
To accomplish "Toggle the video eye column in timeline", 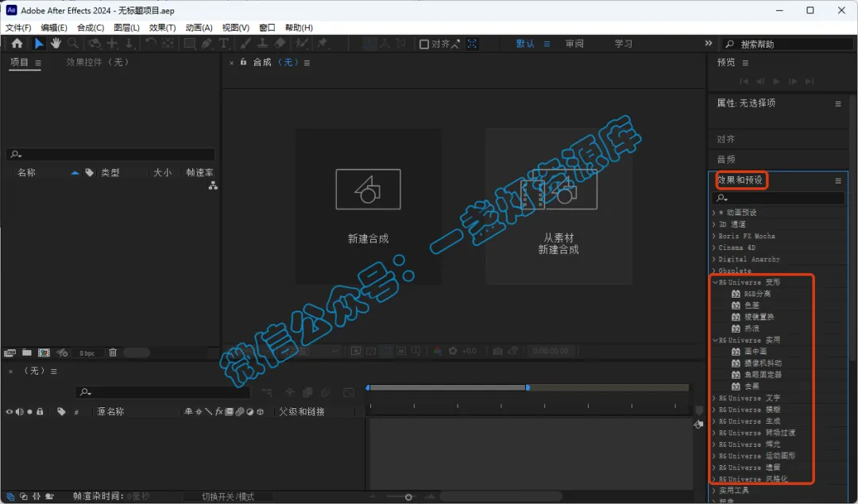I will tap(10, 412).
